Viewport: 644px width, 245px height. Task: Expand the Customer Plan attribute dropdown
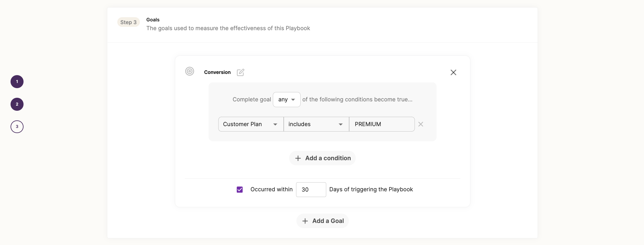251,124
